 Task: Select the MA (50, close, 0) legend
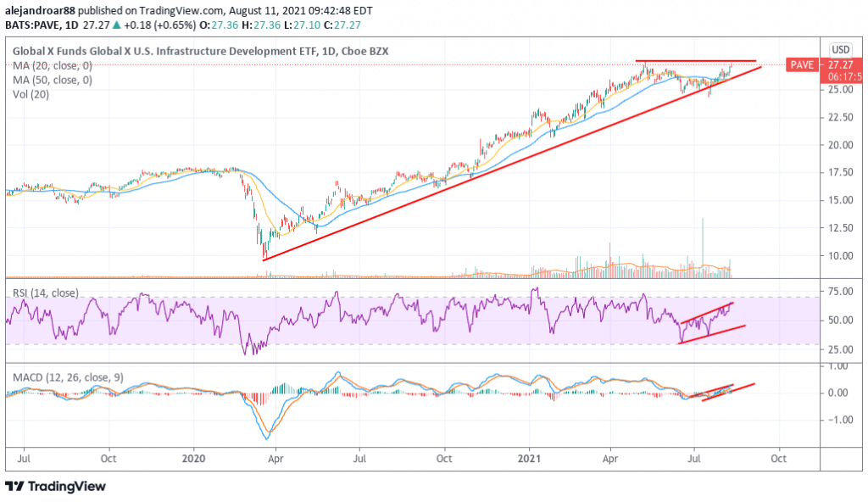pyautogui.click(x=53, y=80)
